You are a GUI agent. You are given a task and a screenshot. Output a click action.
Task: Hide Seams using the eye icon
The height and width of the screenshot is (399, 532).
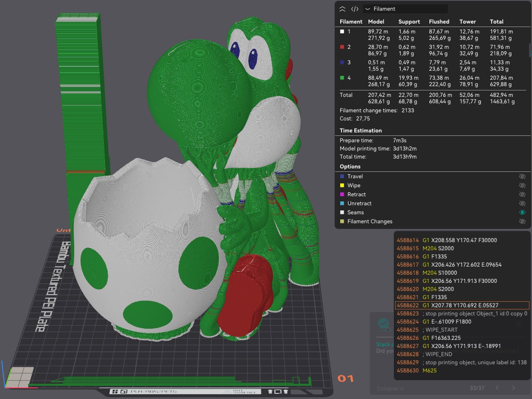(522, 213)
